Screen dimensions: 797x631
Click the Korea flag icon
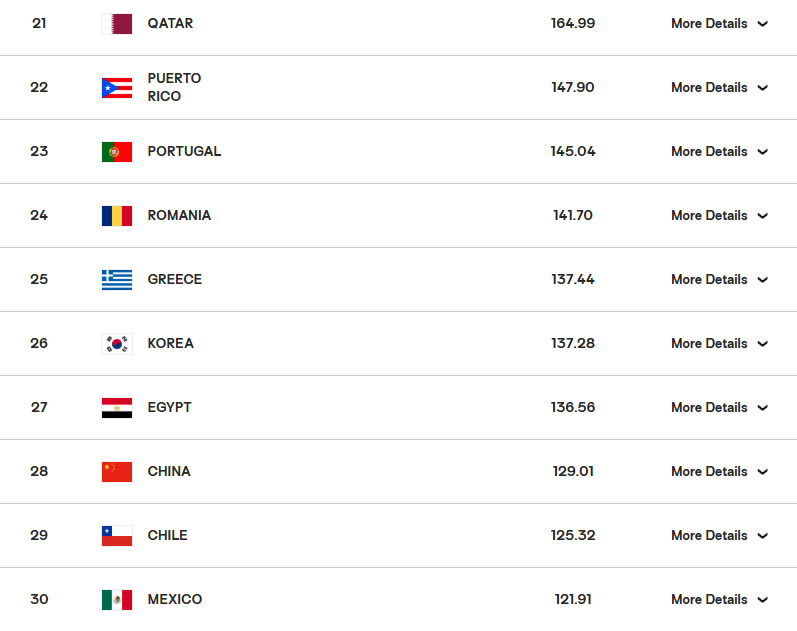pyautogui.click(x=117, y=344)
